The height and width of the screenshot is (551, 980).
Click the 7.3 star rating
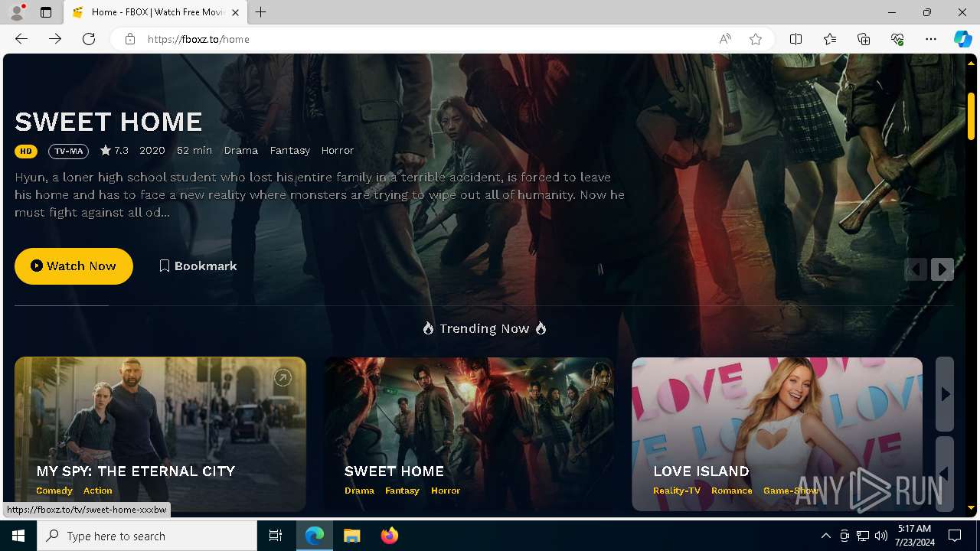[x=114, y=150]
